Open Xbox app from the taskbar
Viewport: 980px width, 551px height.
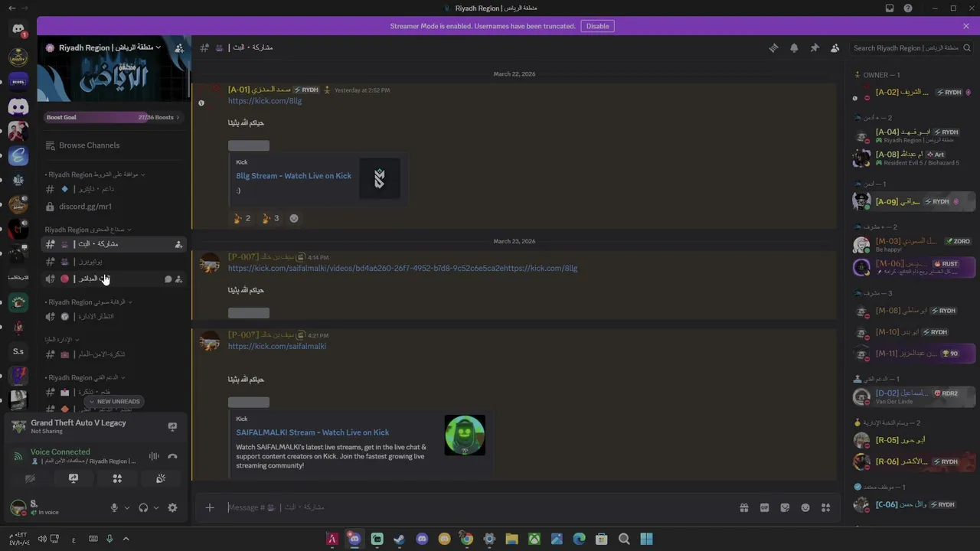(534, 539)
